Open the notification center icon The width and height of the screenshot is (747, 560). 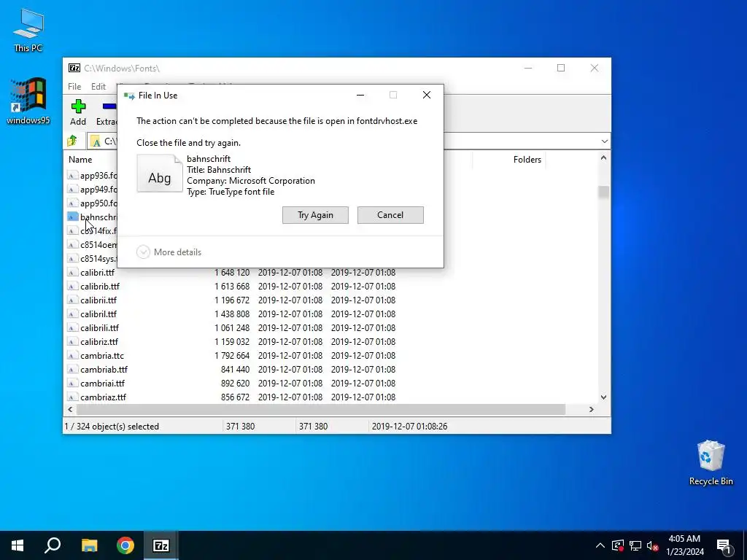tap(724, 547)
